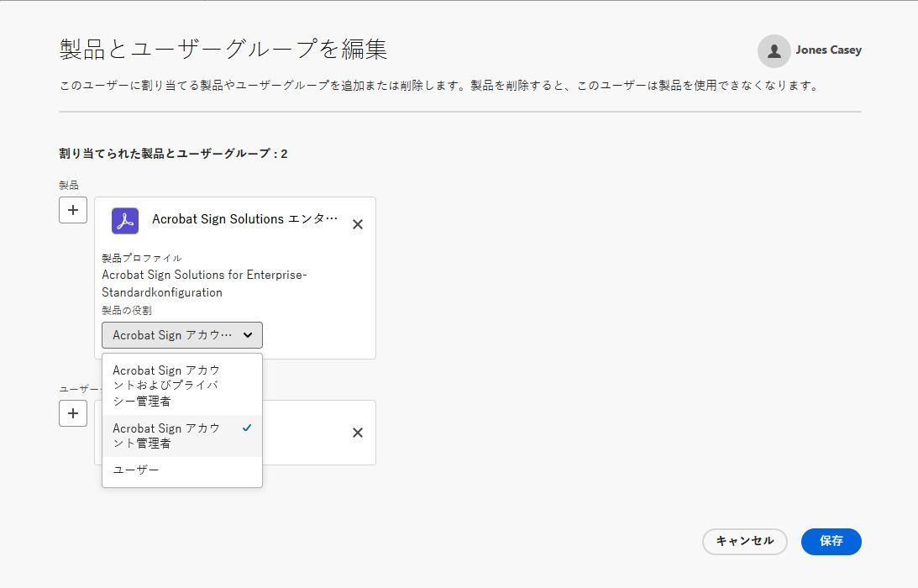918x588 pixels.
Task: Click the product role dropdown chevron arrow
Action: click(x=248, y=335)
